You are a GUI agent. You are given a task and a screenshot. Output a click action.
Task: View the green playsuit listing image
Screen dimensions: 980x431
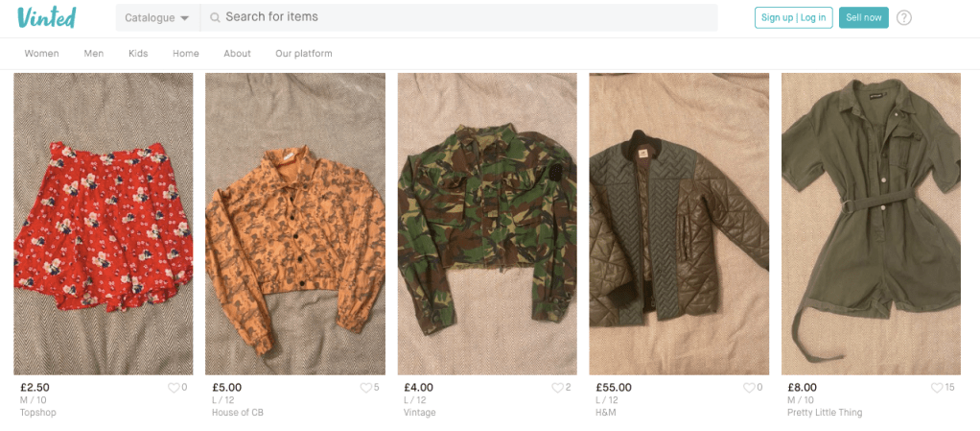pos(871,224)
